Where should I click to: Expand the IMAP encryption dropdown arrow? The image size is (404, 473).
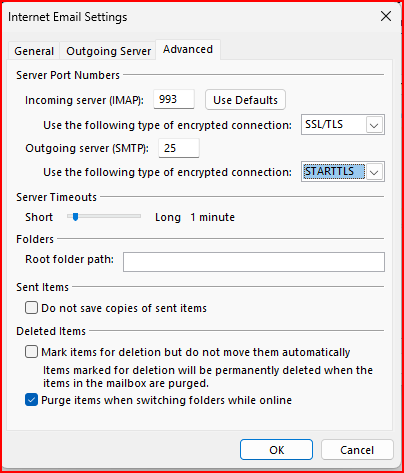(374, 125)
